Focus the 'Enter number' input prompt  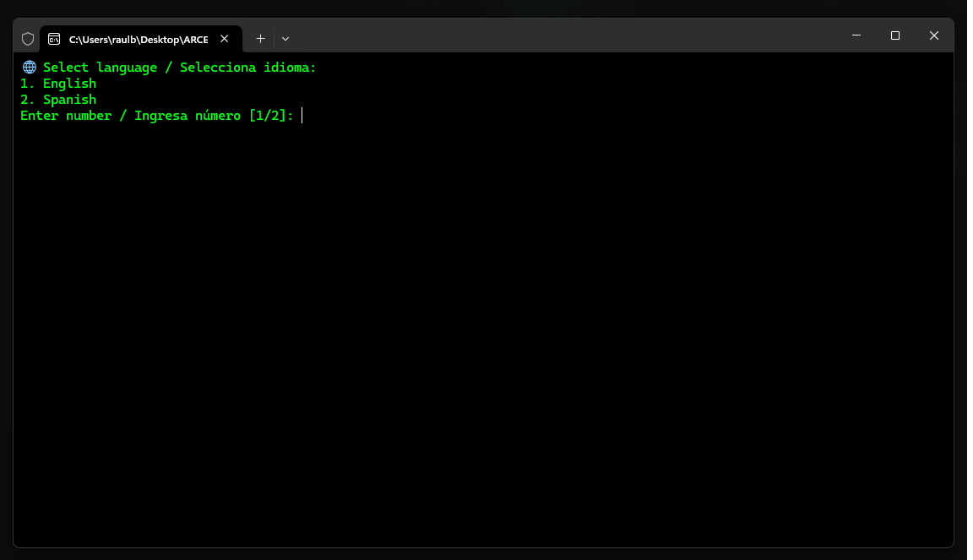157,116
